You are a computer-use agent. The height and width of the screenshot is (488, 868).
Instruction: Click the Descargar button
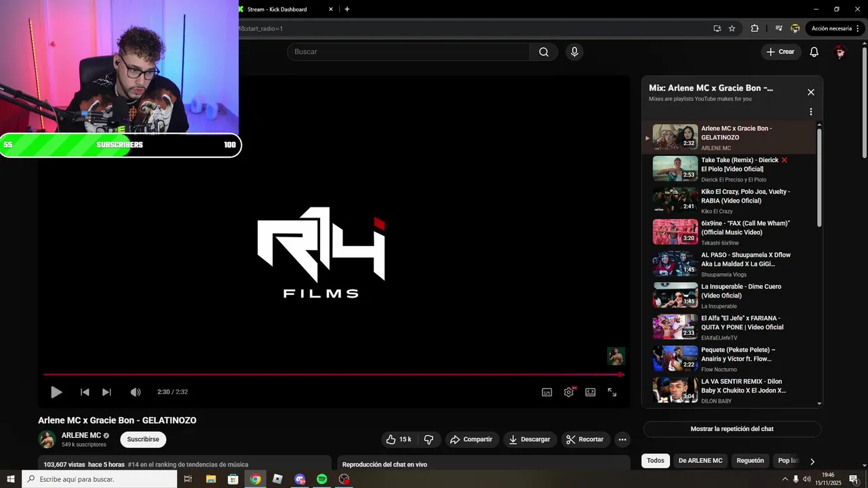[530, 439]
